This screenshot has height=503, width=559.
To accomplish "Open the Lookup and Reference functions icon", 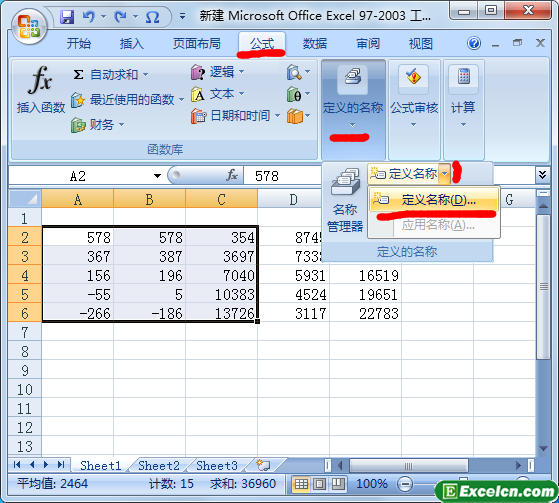I will (x=294, y=72).
